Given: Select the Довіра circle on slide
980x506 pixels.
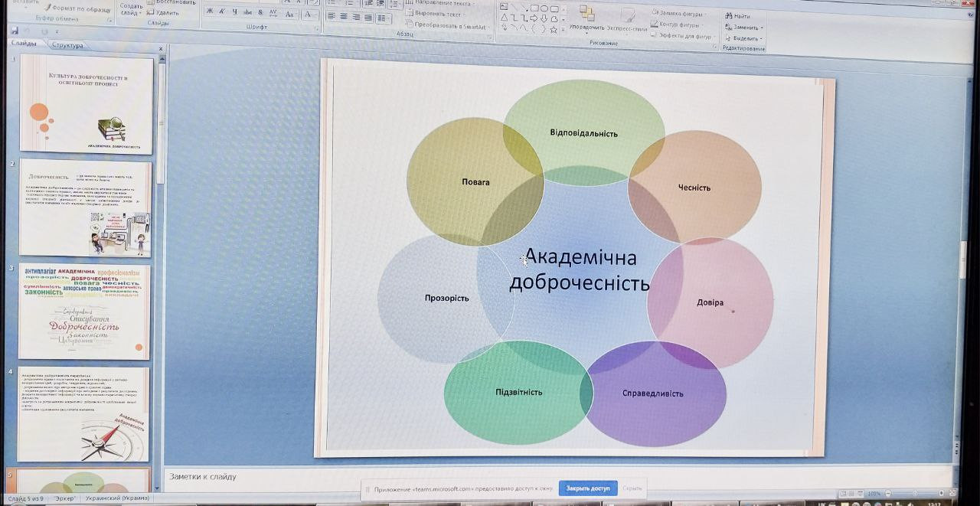Looking at the screenshot, I should 710,302.
